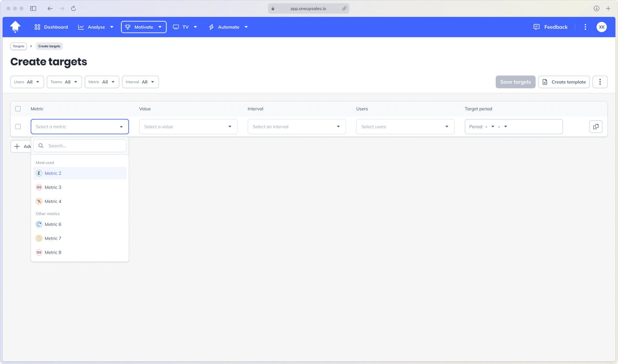Open a new browser tab with plus icon
The height and width of the screenshot is (364, 618).
point(608,8)
